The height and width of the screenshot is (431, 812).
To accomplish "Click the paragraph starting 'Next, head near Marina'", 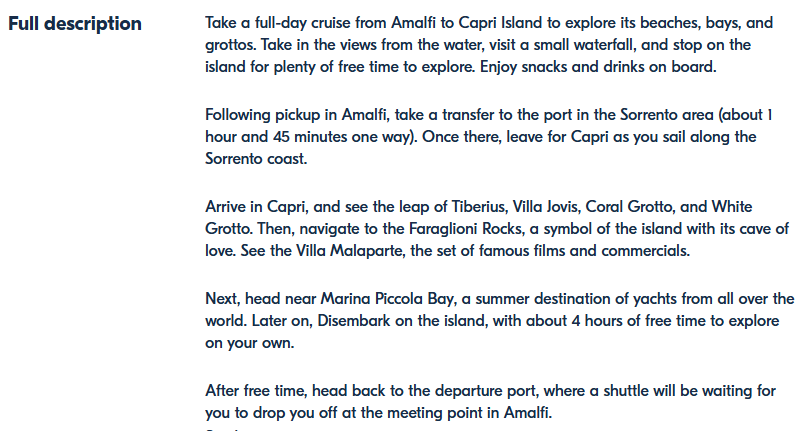I will (500, 320).
